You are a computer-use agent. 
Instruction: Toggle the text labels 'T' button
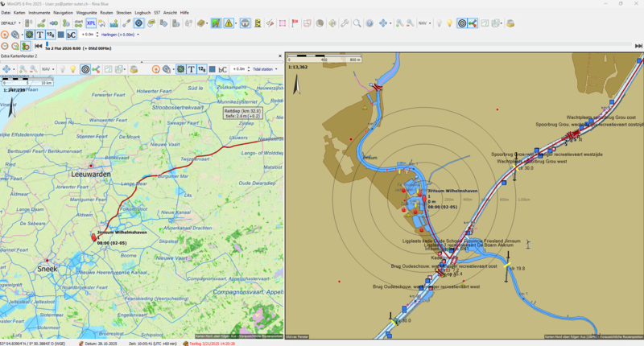[x=39, y=35]
